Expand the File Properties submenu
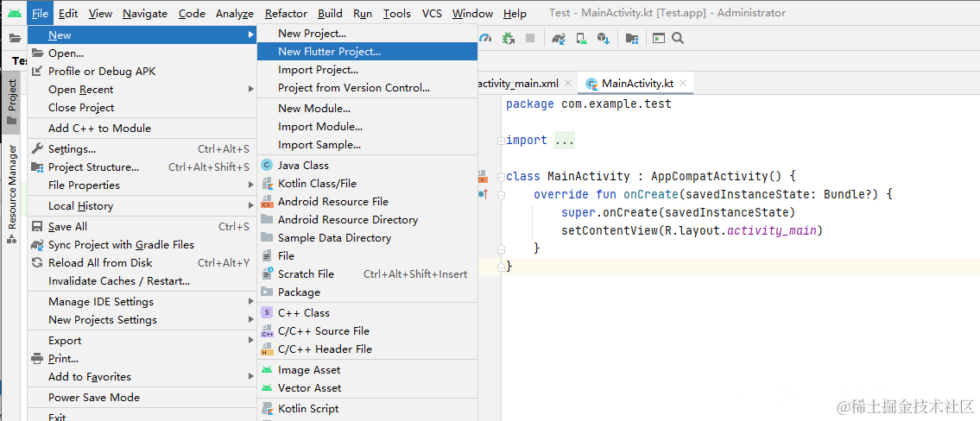This screenshot has width=980, height=421. click(142, 185)
